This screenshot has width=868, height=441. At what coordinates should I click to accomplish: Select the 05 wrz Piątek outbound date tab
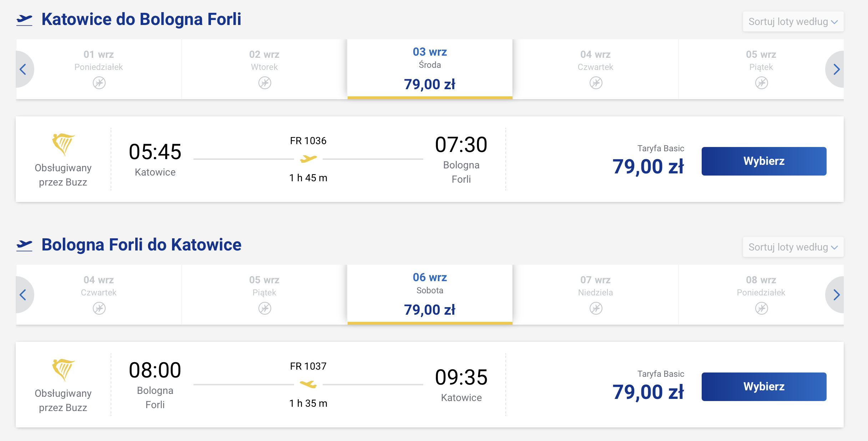[x=761, y=69]
